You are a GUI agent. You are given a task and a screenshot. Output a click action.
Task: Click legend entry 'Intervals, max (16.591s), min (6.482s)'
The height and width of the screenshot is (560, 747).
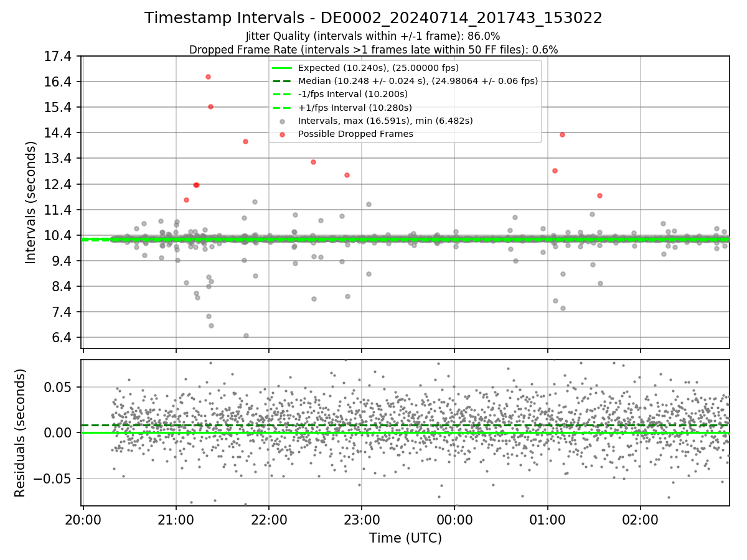pyautogui.click(x=385, y=121)
